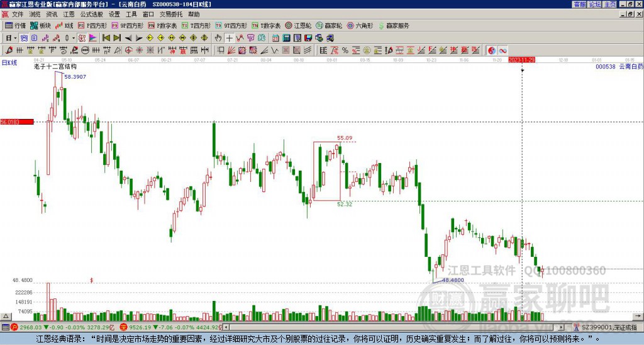The height and width of the screenshot is (345, 644).
Task: Click the yellow diamond left-arrow icon
Action: [150, 38]
